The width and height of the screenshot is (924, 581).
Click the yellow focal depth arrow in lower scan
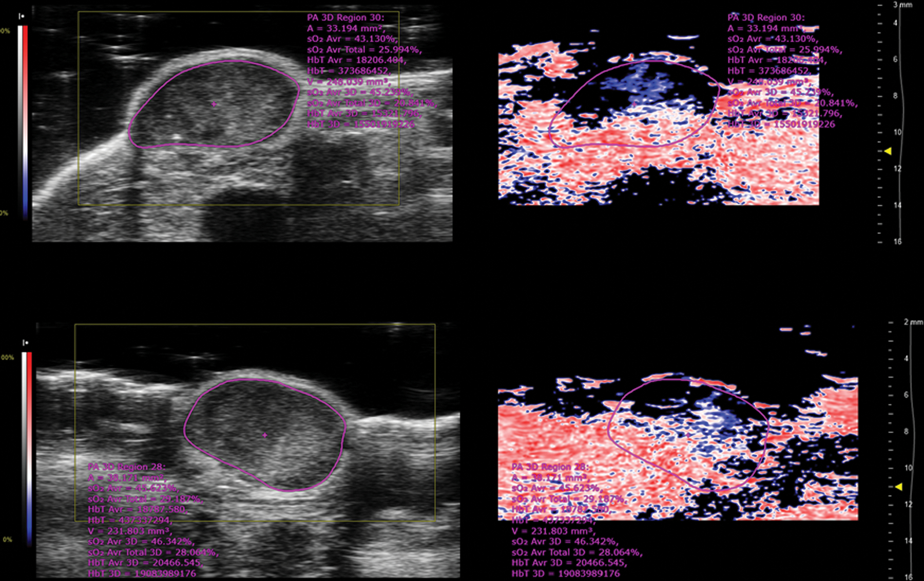tap(898, 487)
